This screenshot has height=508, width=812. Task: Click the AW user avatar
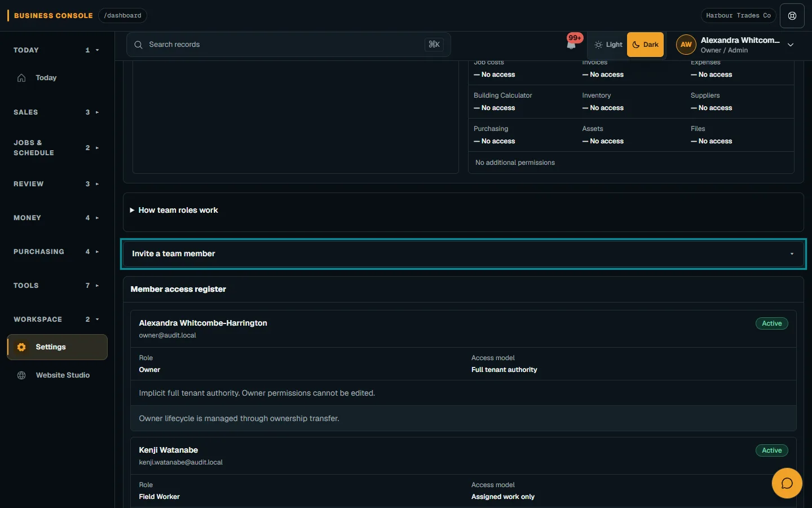click(x=686, y=45)
